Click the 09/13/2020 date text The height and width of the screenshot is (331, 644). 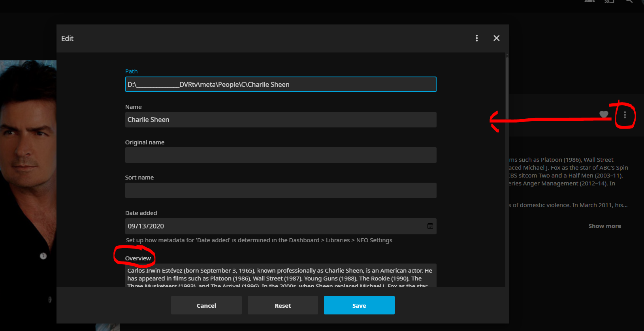tap(146, 226)
